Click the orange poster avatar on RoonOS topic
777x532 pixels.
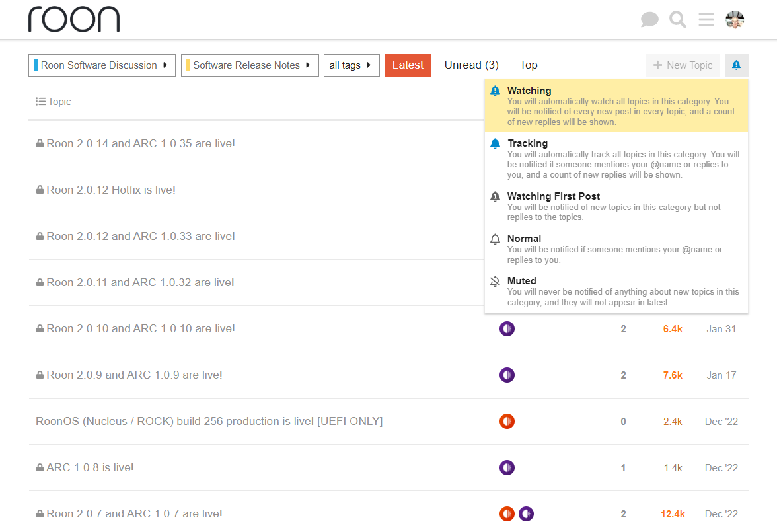click(x=507, y=421)
